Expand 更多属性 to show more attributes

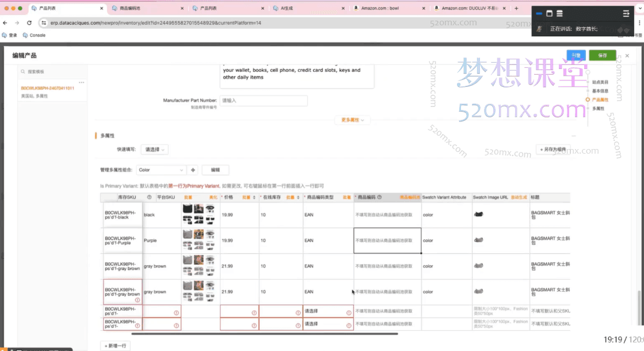tap(352, 120)
